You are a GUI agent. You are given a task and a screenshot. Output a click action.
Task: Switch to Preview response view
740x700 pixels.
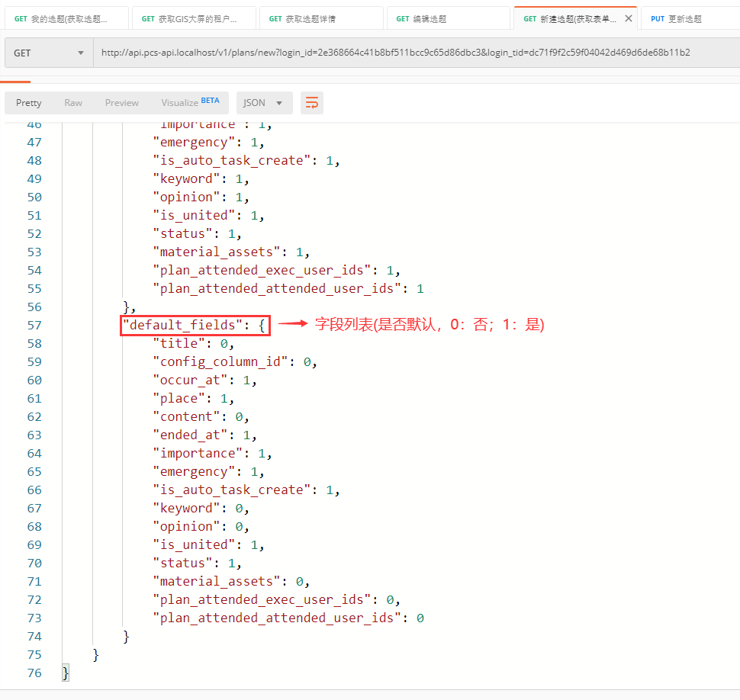(122, 103)
